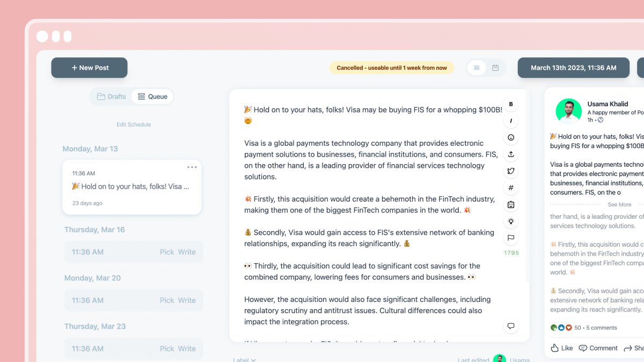Click the flag icon in the editor toolbar
Screen dimensions: 644x362
[511, 238]
